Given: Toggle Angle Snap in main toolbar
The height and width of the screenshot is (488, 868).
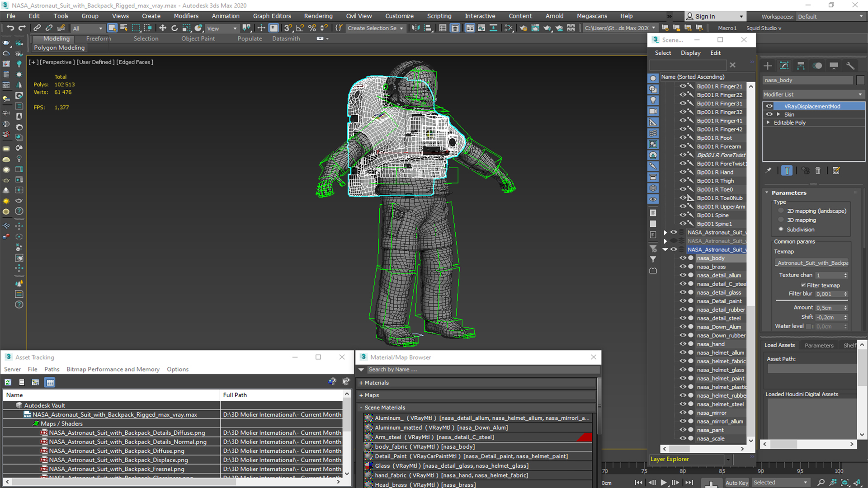Looking at the screenshot, I should (300, 28).
